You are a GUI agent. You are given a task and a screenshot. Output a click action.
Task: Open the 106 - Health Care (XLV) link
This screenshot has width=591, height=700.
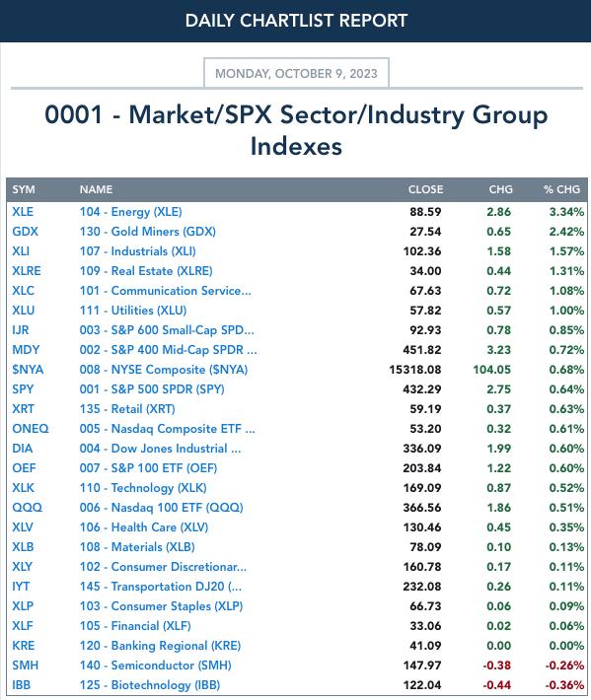144,526
